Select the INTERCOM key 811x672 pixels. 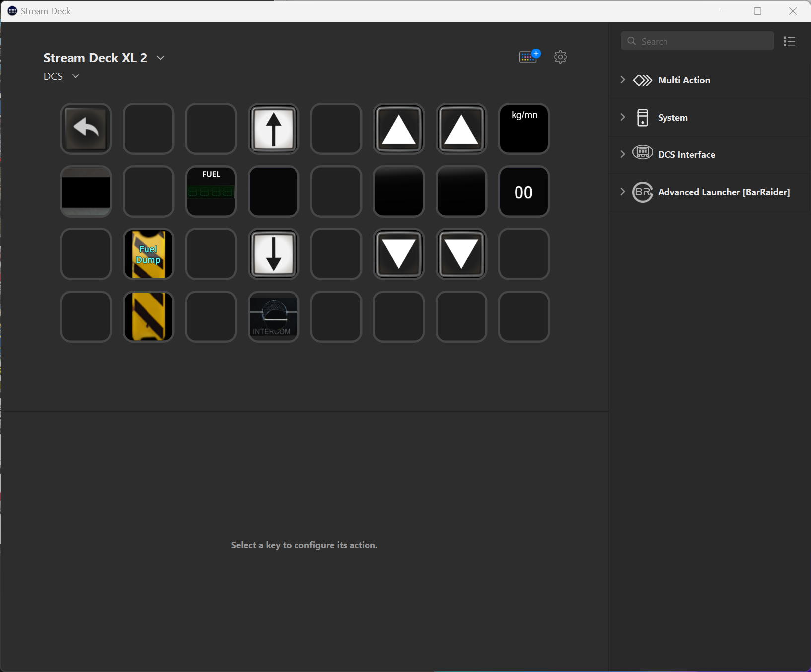pyautogui.click(x=274, y=316)
